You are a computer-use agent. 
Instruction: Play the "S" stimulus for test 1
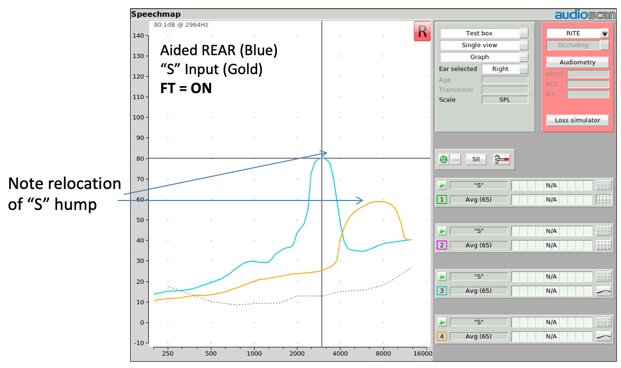click(x=442, y=185)
